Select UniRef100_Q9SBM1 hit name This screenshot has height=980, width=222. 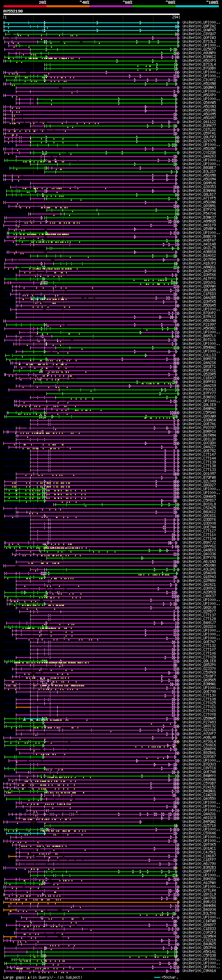click(x=199, y=206)
